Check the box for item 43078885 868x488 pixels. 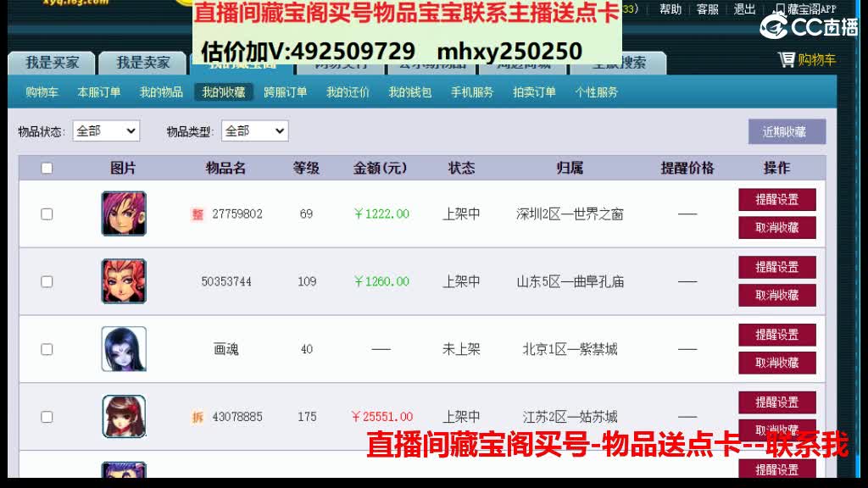(47, 417)
